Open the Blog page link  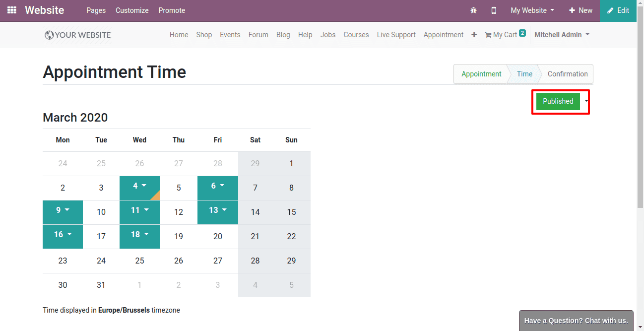coord(283,35)
